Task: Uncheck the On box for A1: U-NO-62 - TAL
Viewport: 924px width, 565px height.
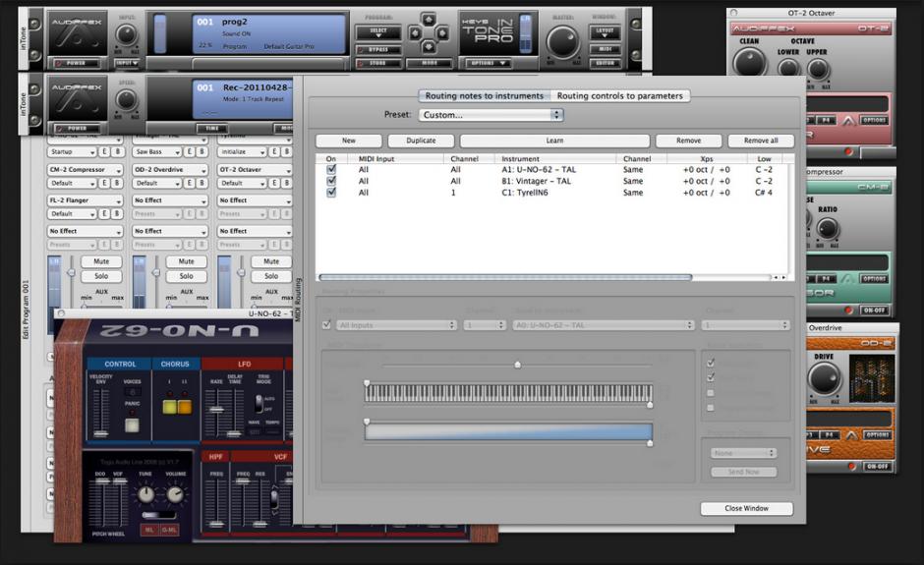Action: 331,170
